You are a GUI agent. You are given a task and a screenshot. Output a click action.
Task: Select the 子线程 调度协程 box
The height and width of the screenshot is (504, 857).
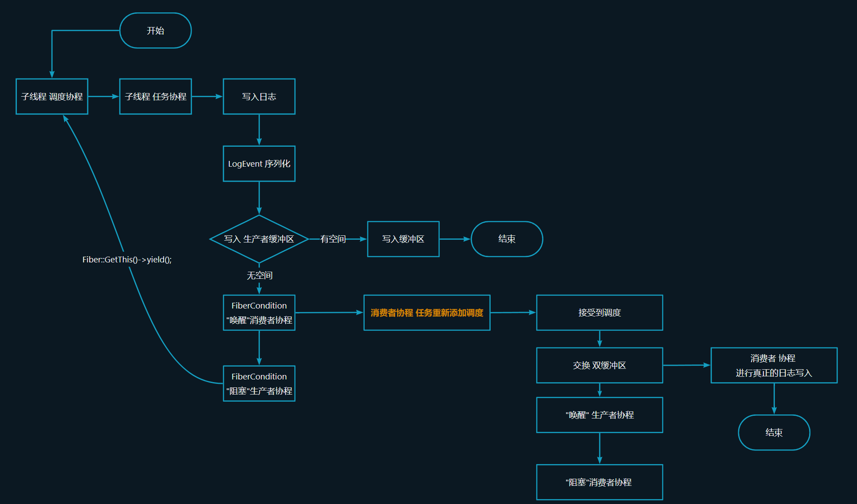(x=52, y=97)
